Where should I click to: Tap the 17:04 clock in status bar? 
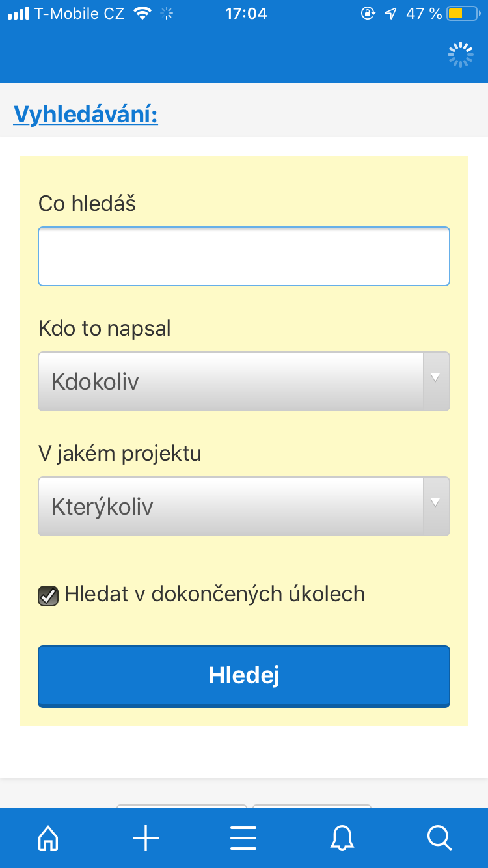246,13
